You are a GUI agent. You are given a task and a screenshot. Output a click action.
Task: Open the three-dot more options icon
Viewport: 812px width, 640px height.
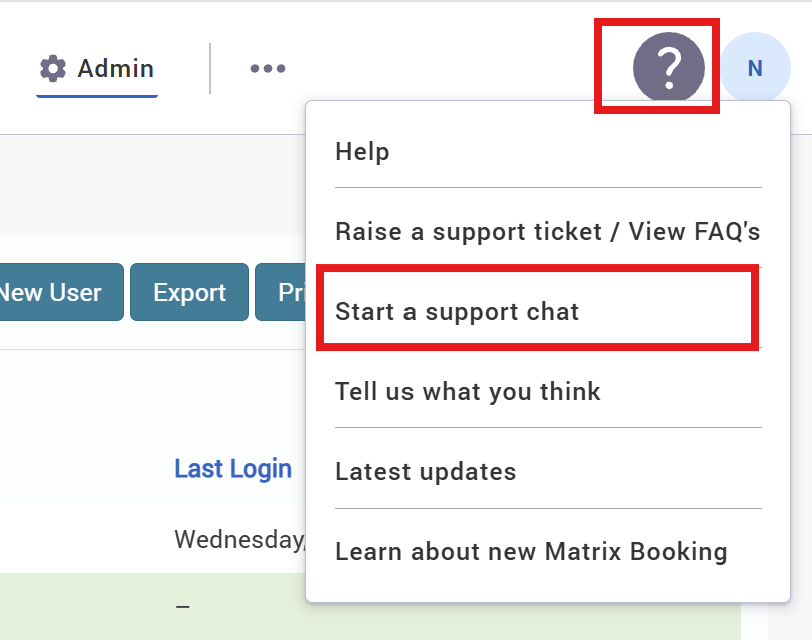[x=268, y=68]
